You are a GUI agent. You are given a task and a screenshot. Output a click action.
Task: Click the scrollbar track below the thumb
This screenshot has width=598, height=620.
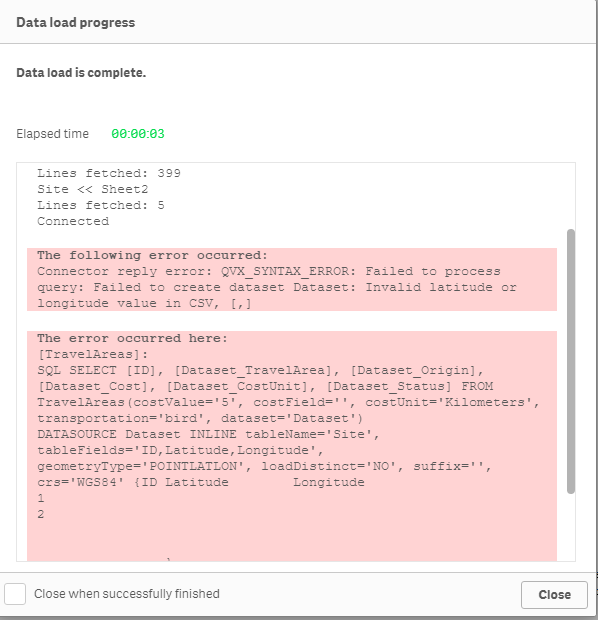click(x=570, y=527)
